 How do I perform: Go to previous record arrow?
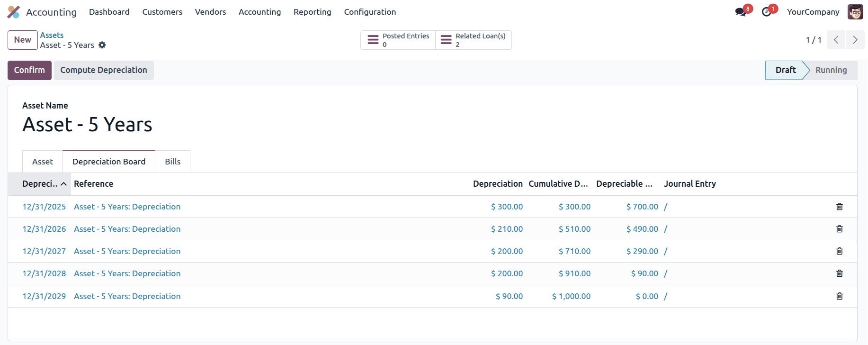[x=836, y=40]
